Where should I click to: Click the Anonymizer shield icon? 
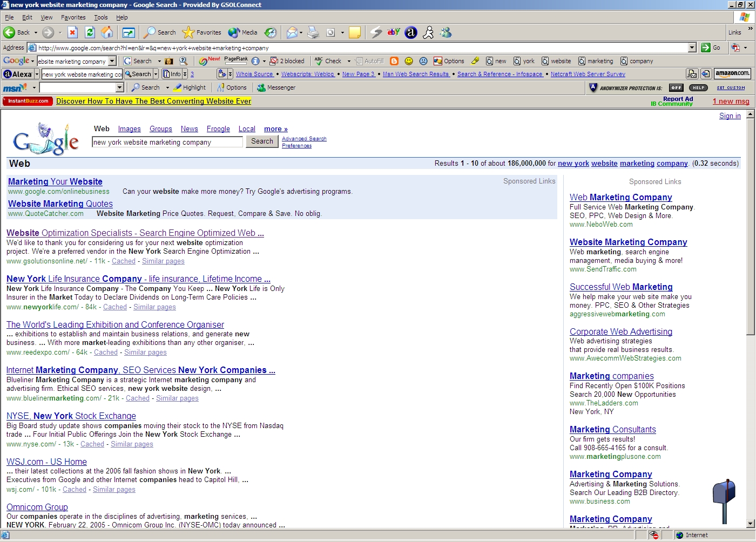(x=593, y=87)
